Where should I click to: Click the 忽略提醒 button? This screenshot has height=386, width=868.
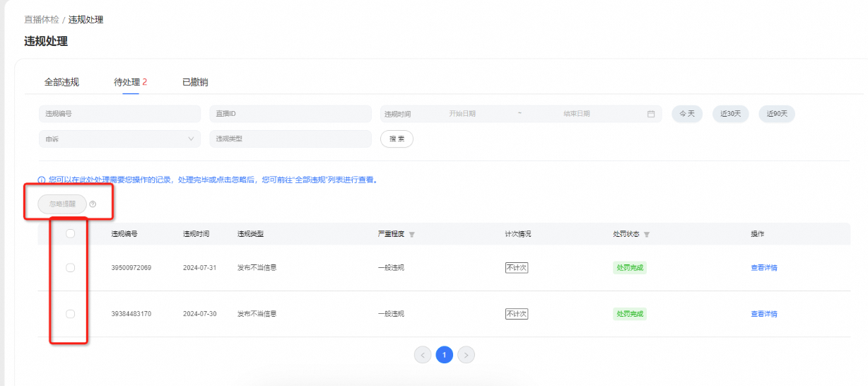click(x=62, y=204)
